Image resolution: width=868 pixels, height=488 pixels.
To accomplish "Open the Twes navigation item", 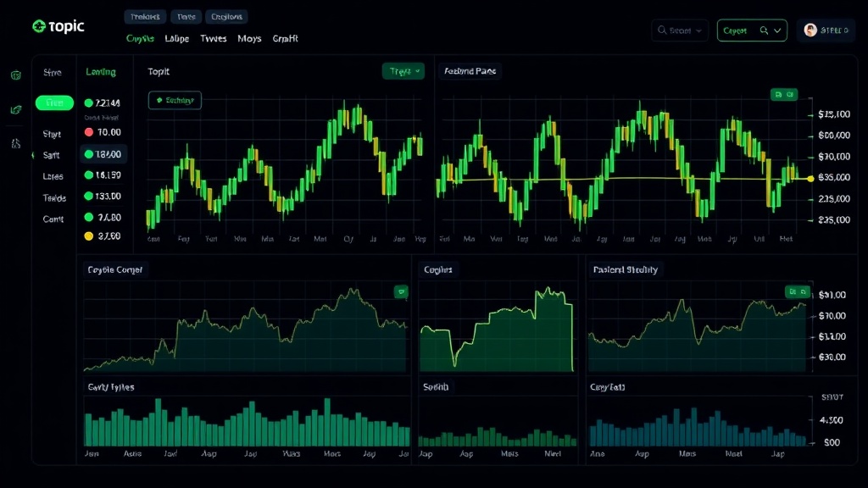I will coord(213,38).
